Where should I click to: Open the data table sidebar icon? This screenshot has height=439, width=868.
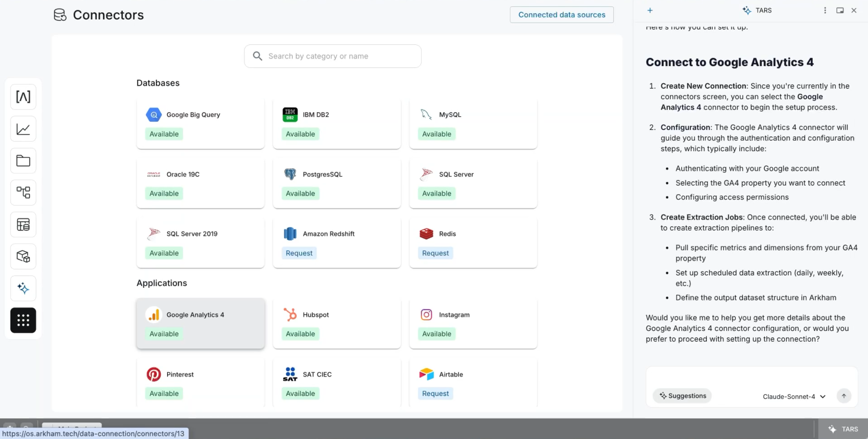point(23,224)
